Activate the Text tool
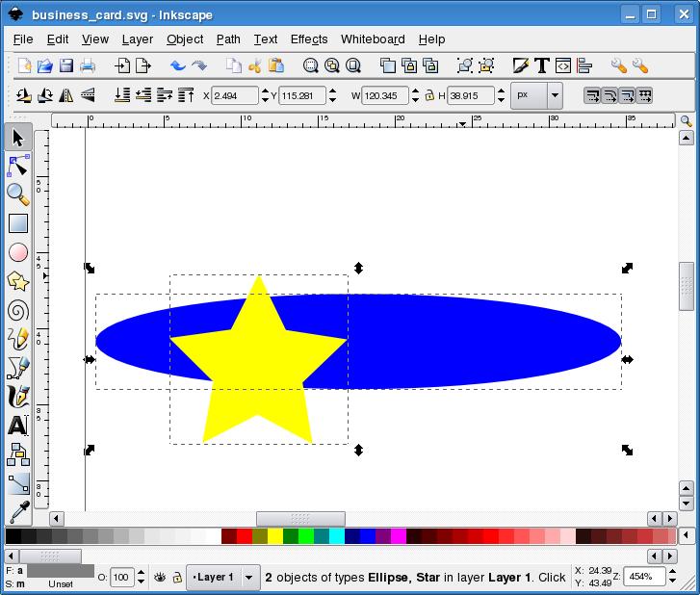This screenshot has width=700, height=595. (17, 425)
